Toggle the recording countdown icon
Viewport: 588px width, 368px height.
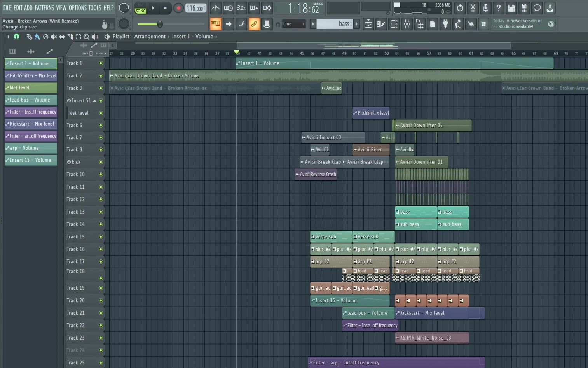(x=241, y=8)
